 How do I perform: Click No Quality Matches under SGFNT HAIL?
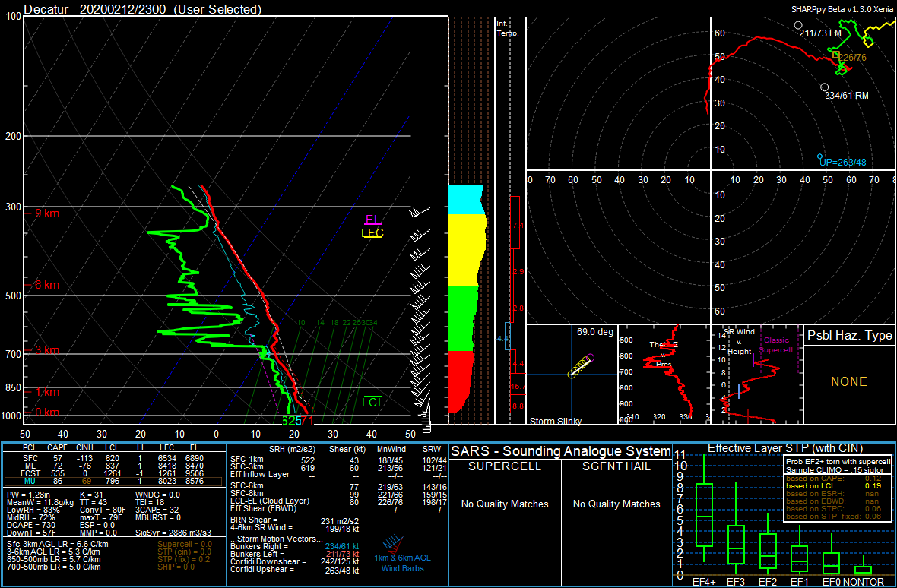coord(616,504)
